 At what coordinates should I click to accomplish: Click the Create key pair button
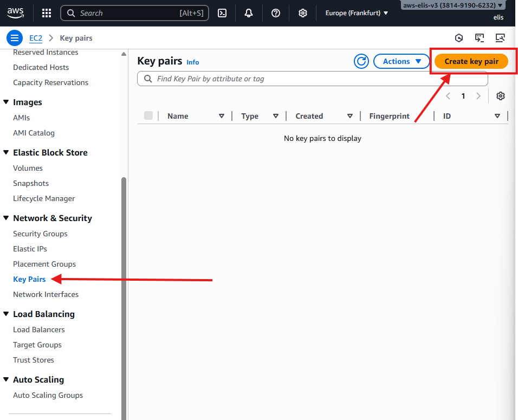point(471,61)
